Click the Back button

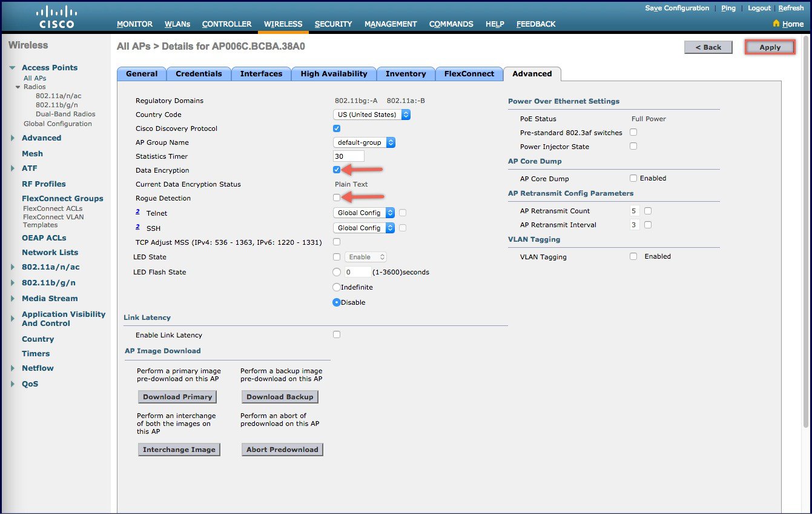pyautogui.click(x=708, y=47)
